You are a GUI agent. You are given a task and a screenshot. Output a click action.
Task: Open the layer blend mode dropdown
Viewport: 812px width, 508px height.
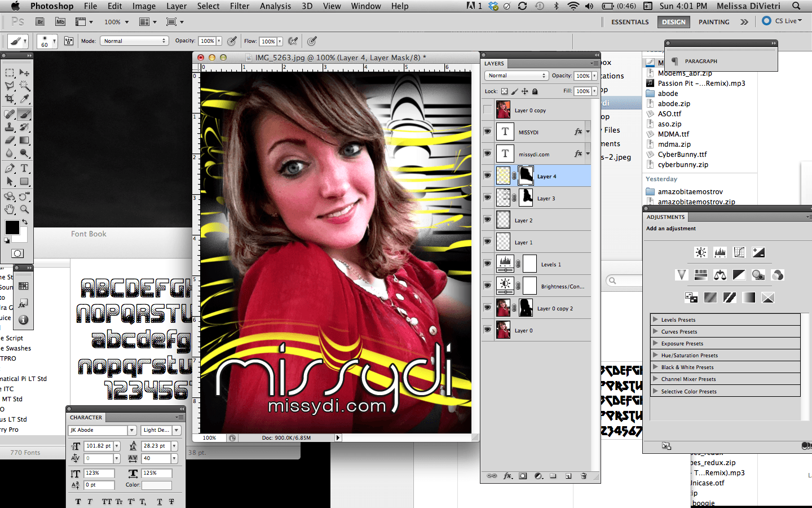[516, 76]
